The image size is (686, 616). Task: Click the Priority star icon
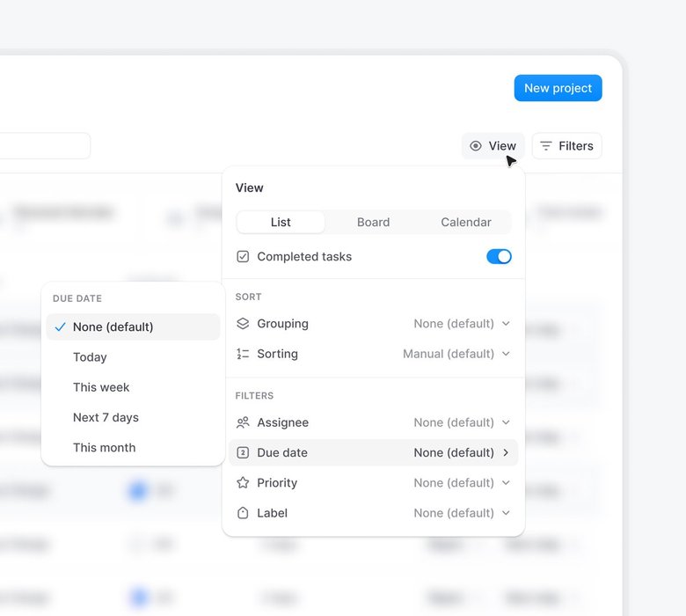click(x=244, y=483)
